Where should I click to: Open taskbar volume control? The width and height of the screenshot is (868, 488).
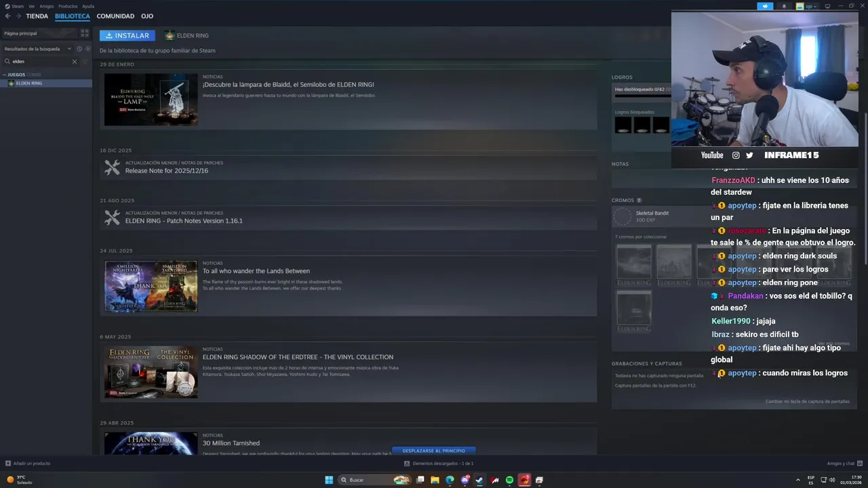point(833,480)
